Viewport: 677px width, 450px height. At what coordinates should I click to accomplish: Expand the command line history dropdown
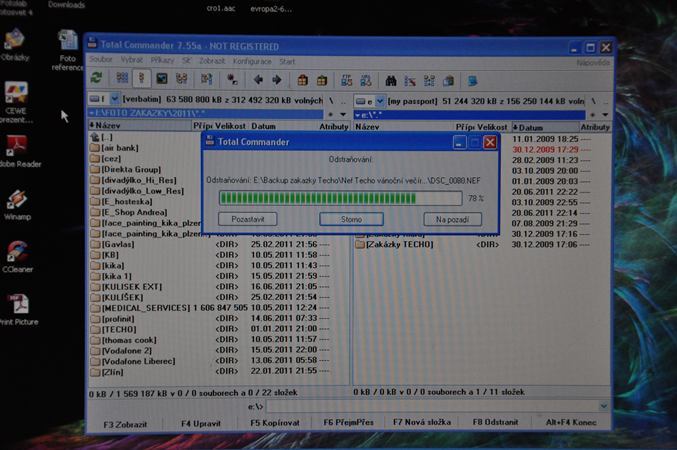tap(604, 406)
